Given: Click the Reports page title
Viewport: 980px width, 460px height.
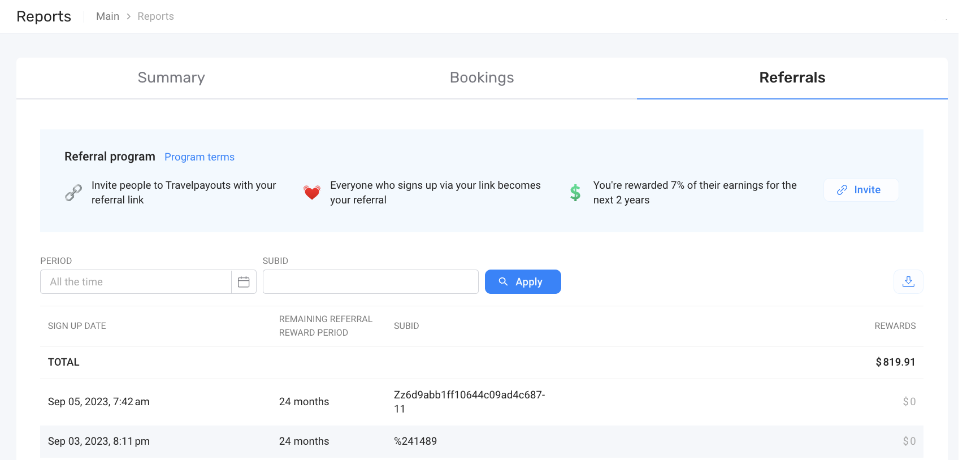Looking at the screenshot, I should click(x=44, y=16).
